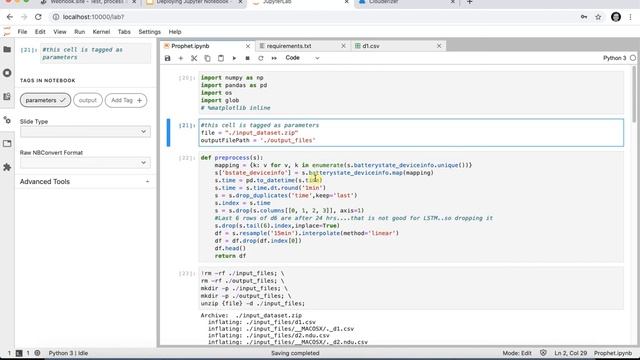Open the cell type Code dropdown
640x360 pixels.
(302, 58)
